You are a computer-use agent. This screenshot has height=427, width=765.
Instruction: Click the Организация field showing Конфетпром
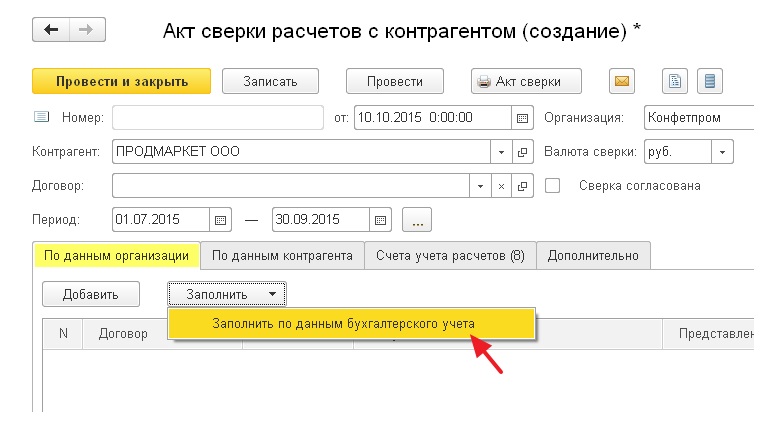699,118
